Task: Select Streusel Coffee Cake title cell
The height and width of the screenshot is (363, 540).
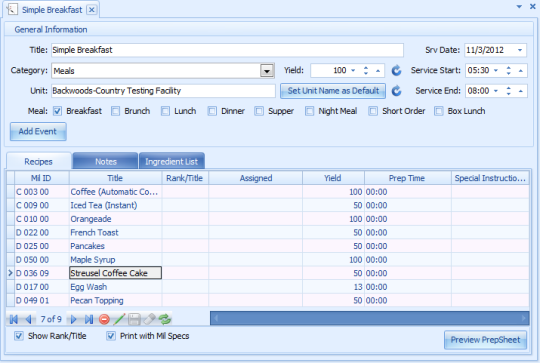Action: click(115, 273)
